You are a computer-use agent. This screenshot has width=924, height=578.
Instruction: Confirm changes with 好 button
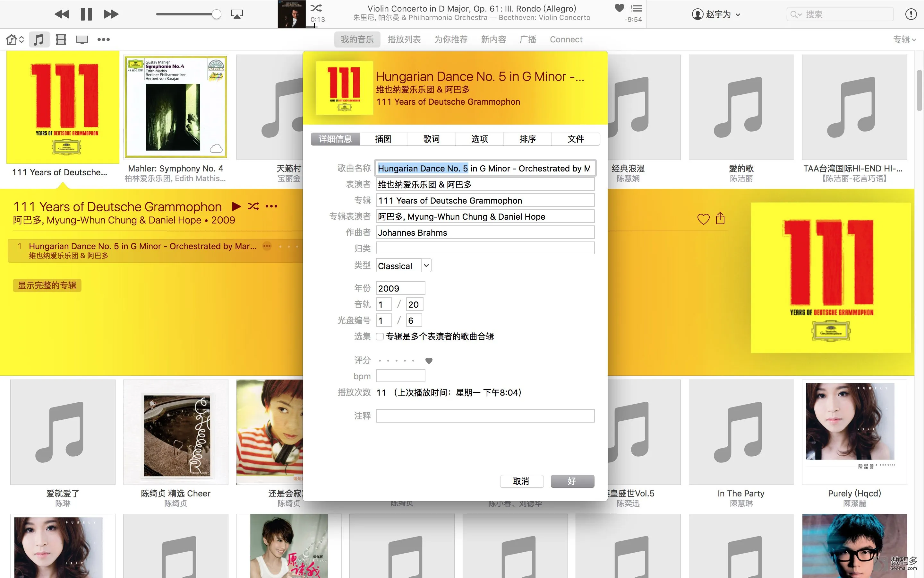coord(572,481)
